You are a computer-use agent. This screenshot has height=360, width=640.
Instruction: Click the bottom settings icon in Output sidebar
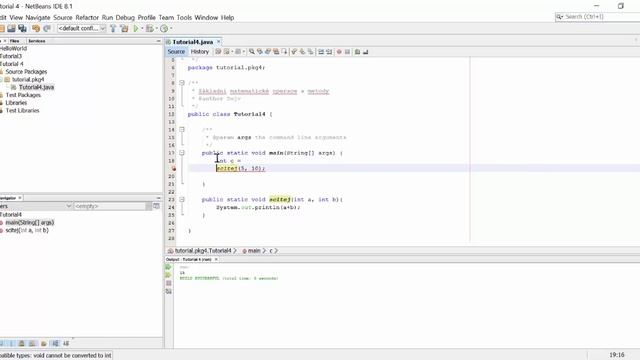tap(169, 291)
